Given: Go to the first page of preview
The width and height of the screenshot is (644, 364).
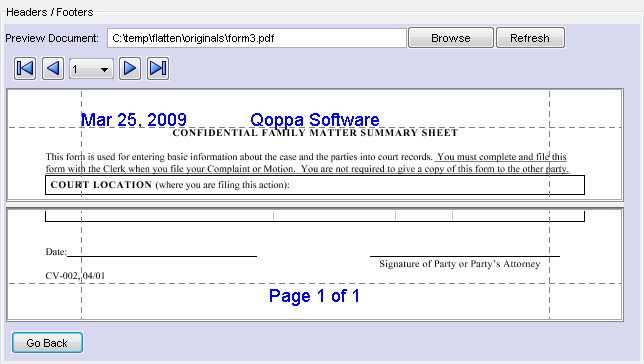Looking at the screenshot, I should [x=25, y=68].
